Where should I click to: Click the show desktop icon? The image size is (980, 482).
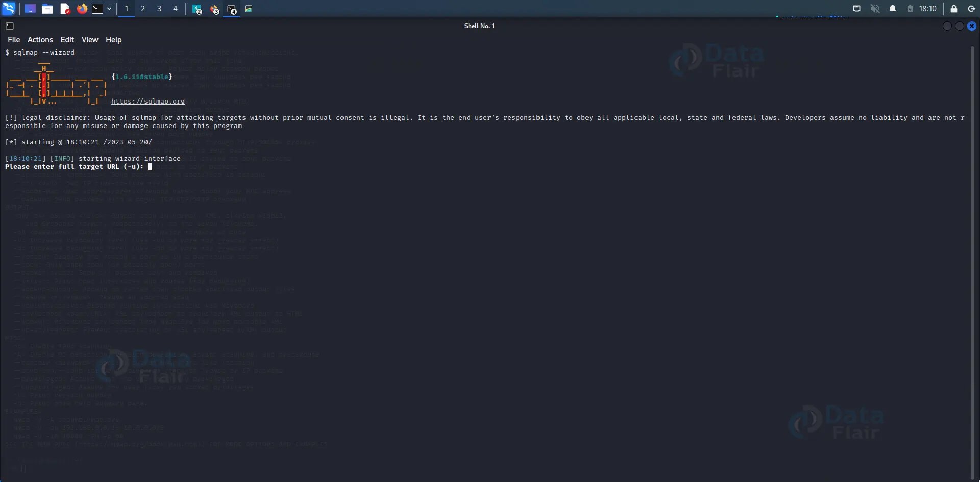click(30, 9)
